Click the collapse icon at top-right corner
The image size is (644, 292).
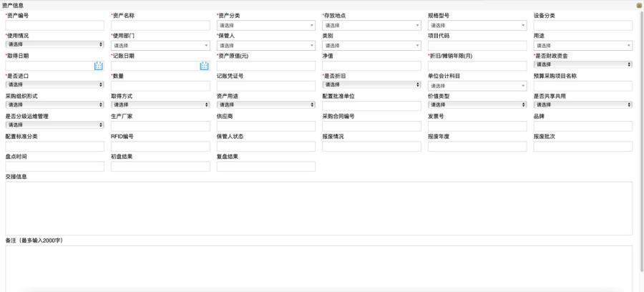coord(639,5)
